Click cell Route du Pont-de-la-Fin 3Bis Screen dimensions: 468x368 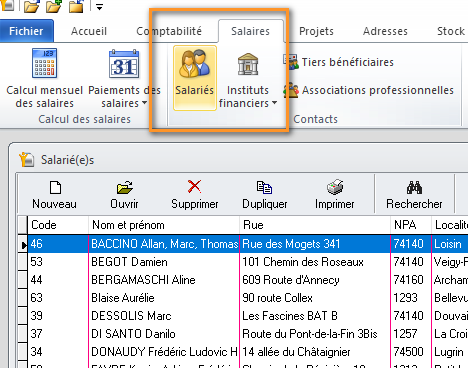(x=315, y=334)
